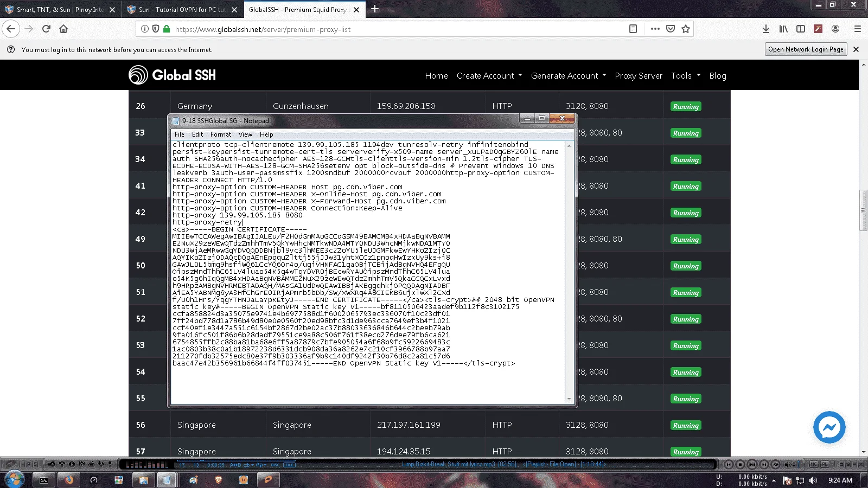Toggle Firefox sidebar view
Viewport: 868px width, 488px height.
(x=801, y=29)
